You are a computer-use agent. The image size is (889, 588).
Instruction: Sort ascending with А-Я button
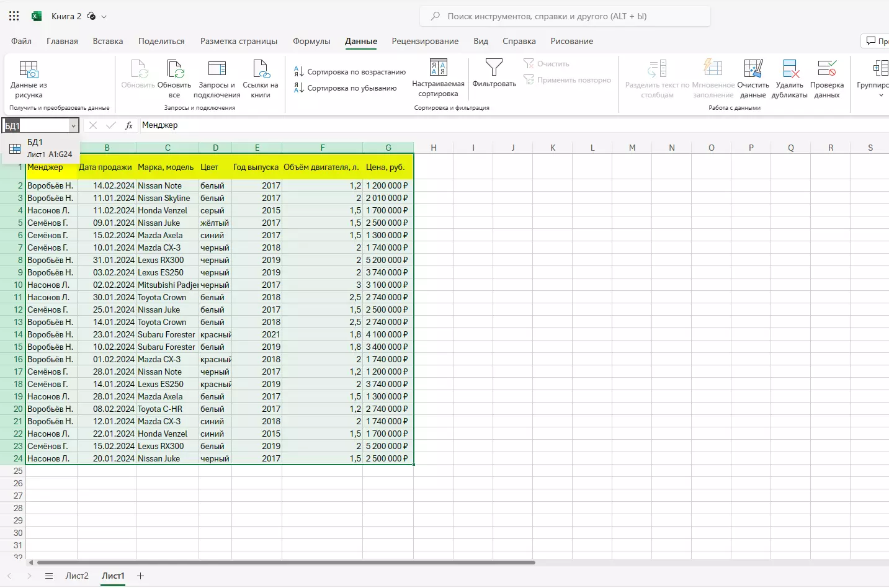[x=350, y=72]
